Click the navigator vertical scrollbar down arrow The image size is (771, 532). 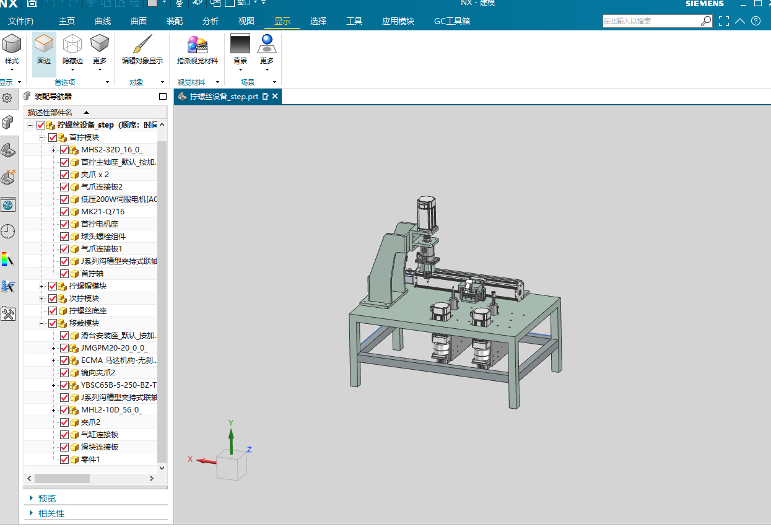click(162, 468)
